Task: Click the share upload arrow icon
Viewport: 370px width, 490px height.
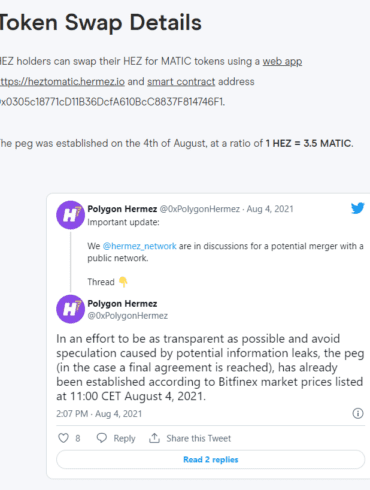Action: click(154, 438)
